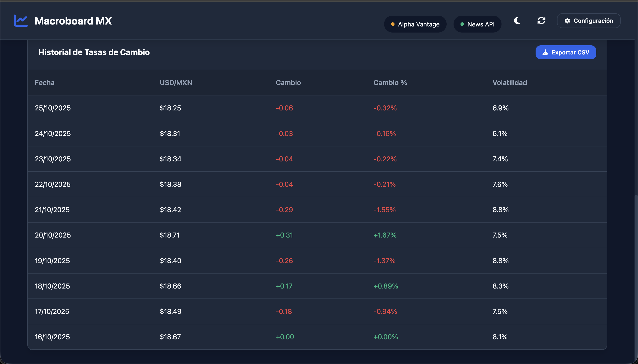Click the gear icon in Configuración

pyautogui.click(x=567, y=21)
